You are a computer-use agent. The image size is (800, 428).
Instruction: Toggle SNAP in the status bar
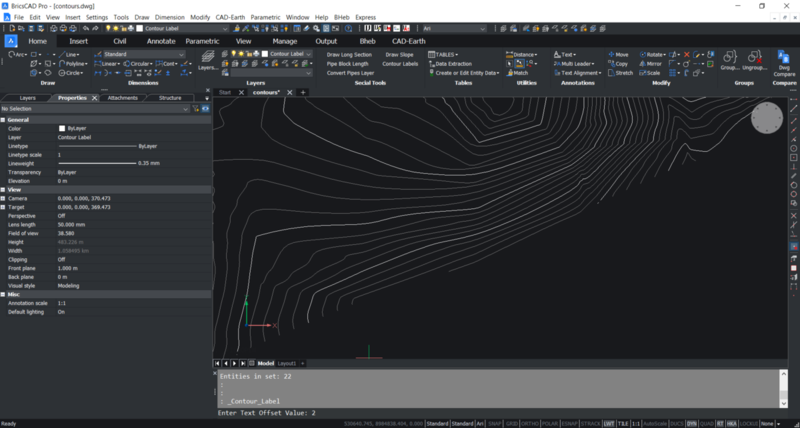(496, 423)
